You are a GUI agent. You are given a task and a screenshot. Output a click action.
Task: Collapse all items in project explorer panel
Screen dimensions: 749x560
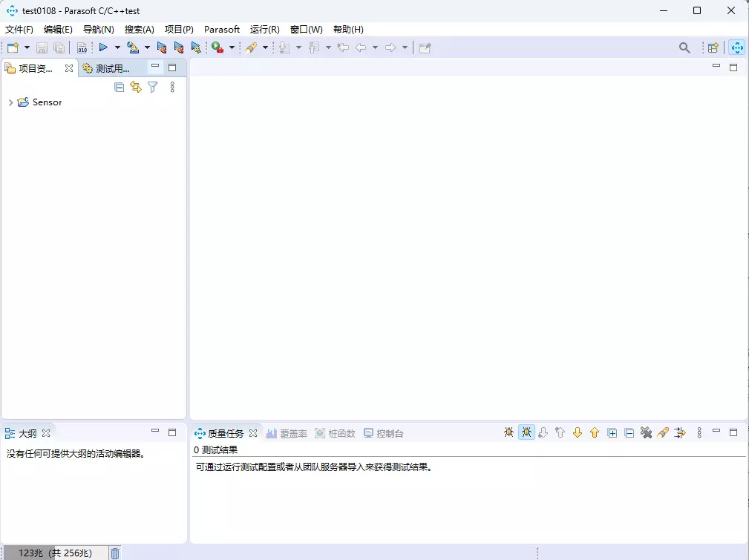119,87
